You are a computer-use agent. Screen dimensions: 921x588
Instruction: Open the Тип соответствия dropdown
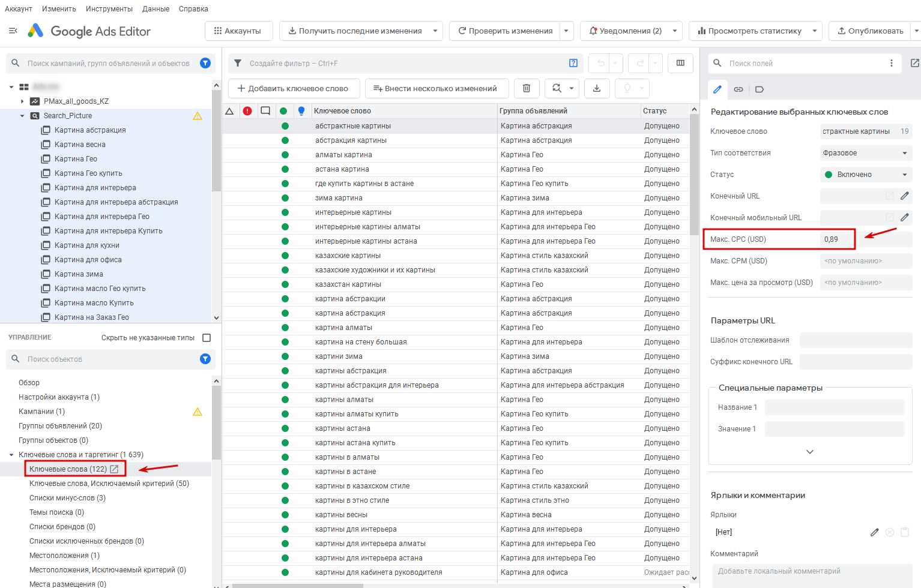[865, 153]
